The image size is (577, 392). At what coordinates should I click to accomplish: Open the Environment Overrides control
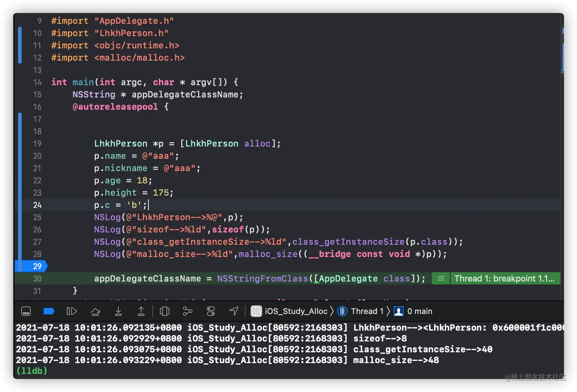point(211,312)
